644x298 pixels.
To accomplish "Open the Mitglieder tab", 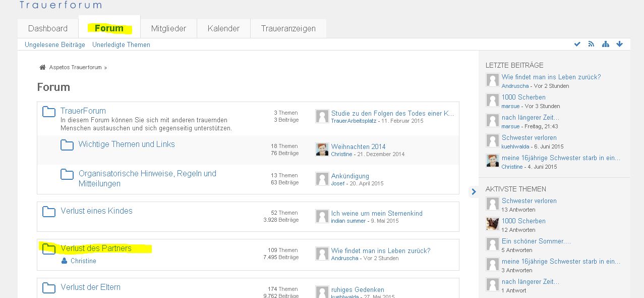I will click(168, 28).
